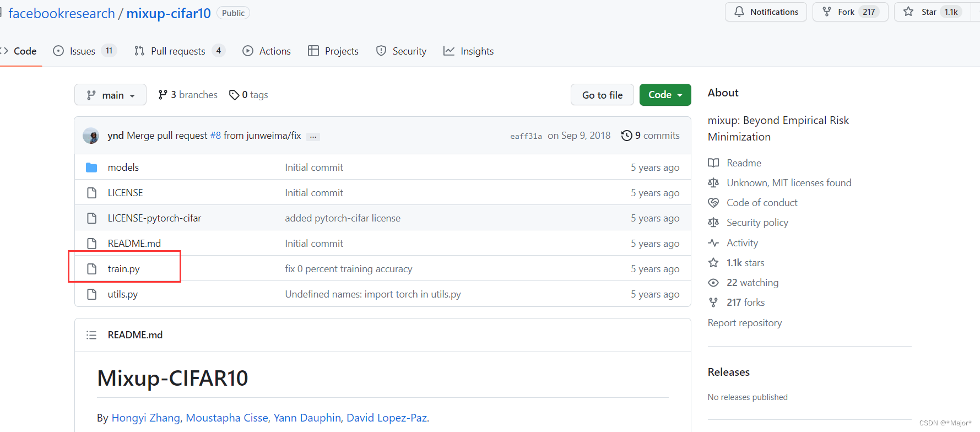Click the models folder icon
Viewport: 980px width, 432px height.
91,167
